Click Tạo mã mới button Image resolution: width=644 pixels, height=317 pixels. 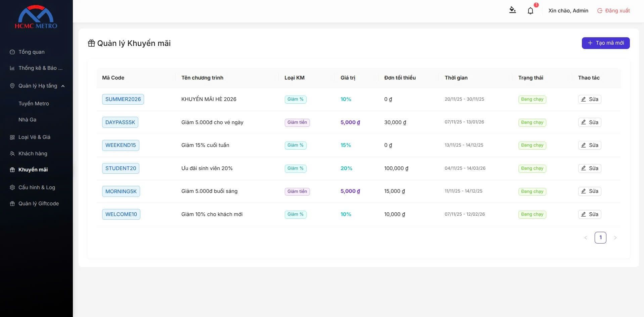tap(605, 43)
